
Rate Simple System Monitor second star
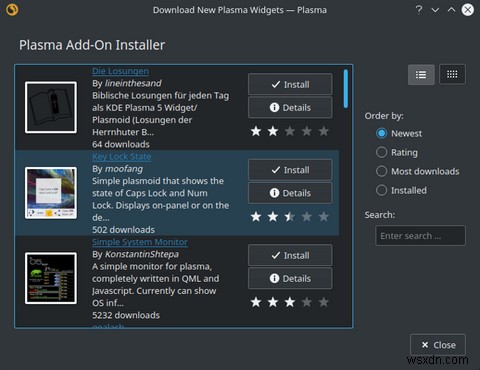273,302
